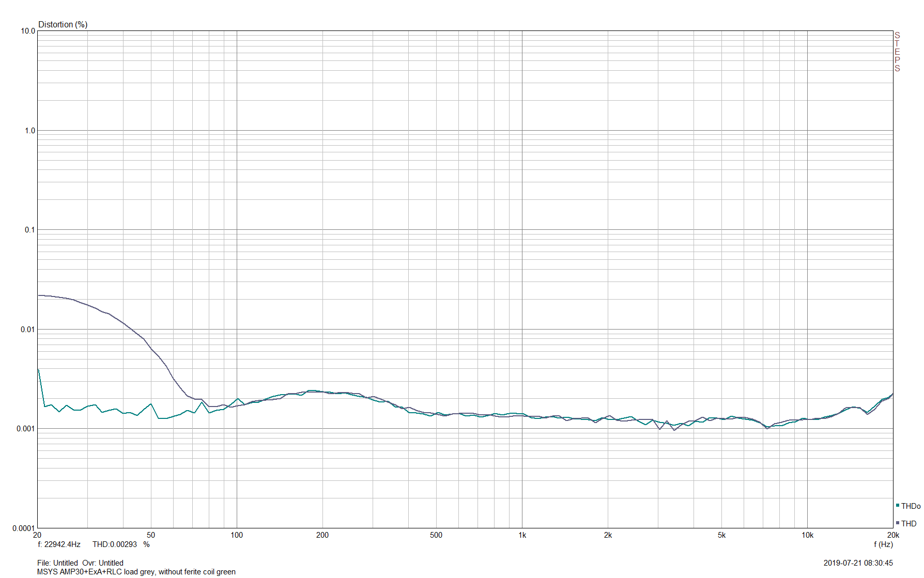Click the green THDo curve start at 20 Hz
The image size is (924, 578).
pyautogui.click(x=38, y=370)
